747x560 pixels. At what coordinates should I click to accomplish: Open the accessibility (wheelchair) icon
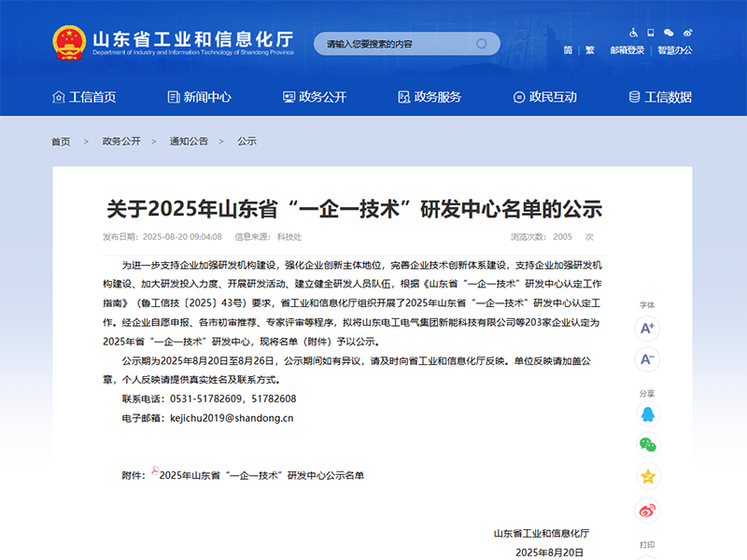point(633,33)
